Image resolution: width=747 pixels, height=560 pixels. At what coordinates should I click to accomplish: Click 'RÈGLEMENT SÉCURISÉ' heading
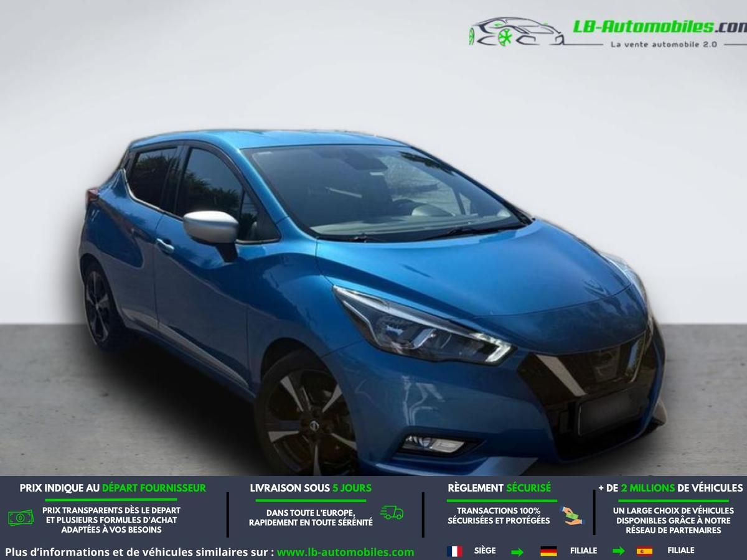pyautogui.click(x=499, y=488)
